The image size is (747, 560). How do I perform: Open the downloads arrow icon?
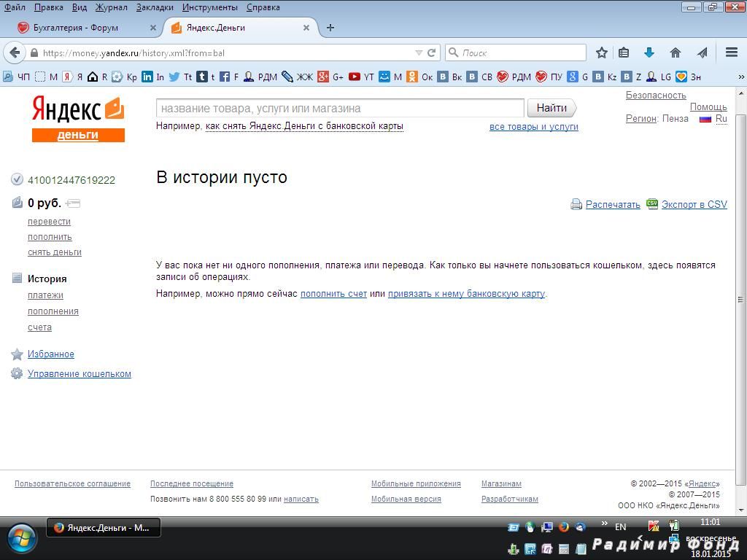click(649, 52)
